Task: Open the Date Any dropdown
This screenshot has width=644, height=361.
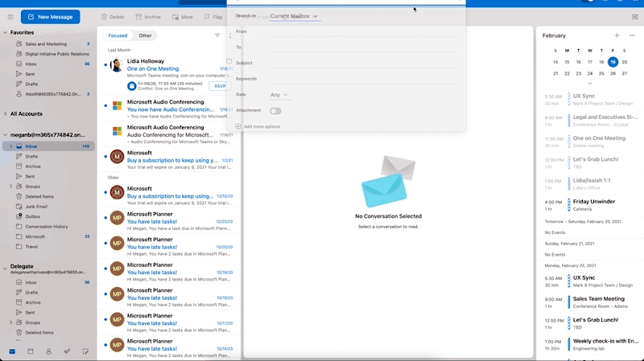Action: point(279,95)
